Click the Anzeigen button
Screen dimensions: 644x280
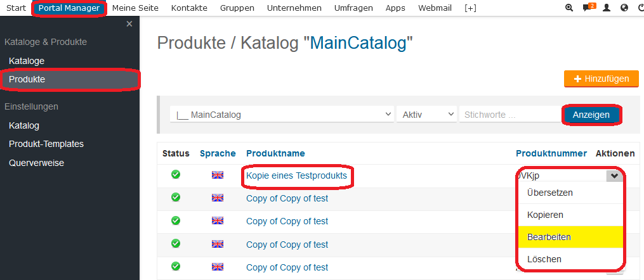(x=591, y=115)
